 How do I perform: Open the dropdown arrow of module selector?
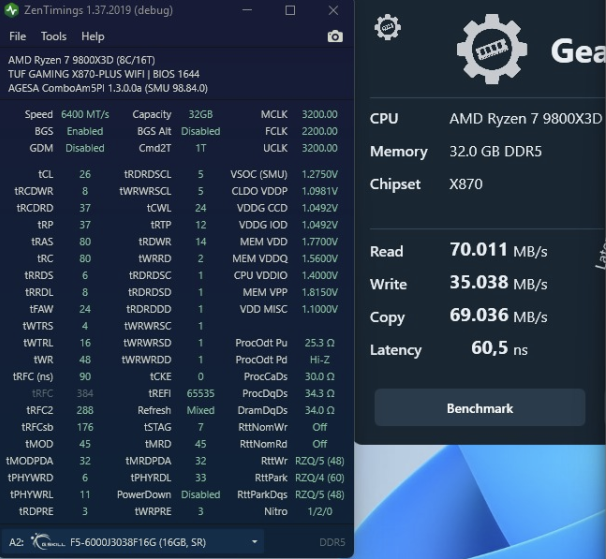coord(254,542)
